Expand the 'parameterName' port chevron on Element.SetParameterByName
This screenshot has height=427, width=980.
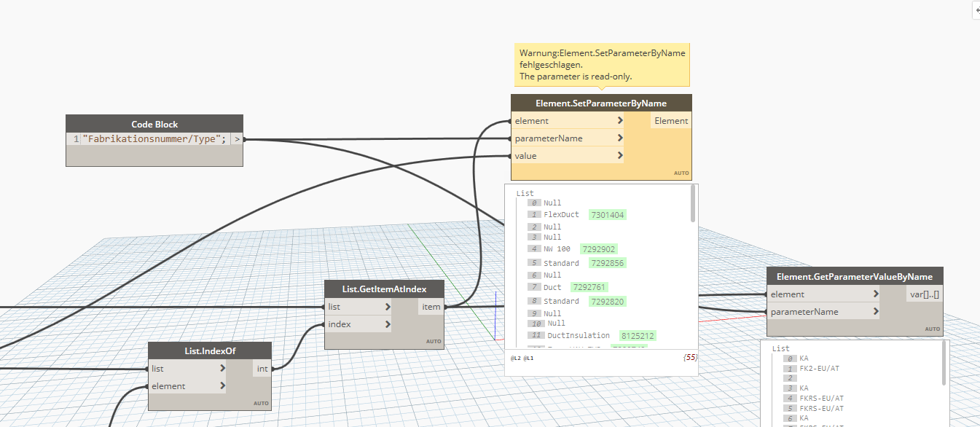pos(620,138)
